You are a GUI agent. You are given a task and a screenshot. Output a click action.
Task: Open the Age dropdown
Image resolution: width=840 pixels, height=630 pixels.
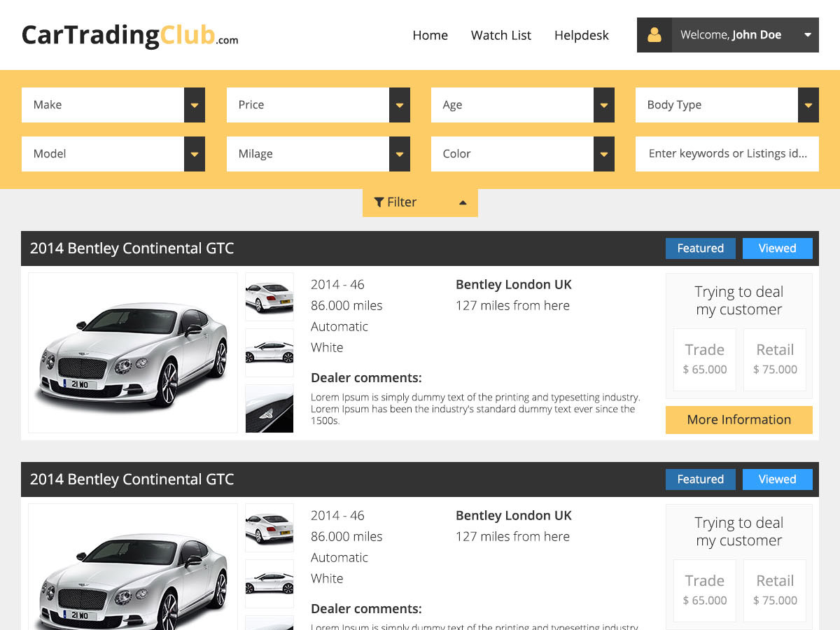pos(523,105)
